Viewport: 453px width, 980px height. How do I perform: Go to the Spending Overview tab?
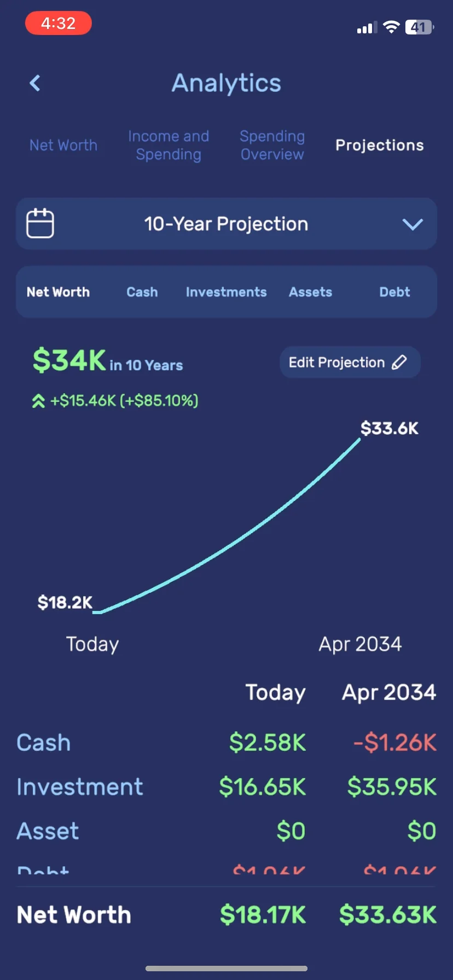click(x=272, y=145)
